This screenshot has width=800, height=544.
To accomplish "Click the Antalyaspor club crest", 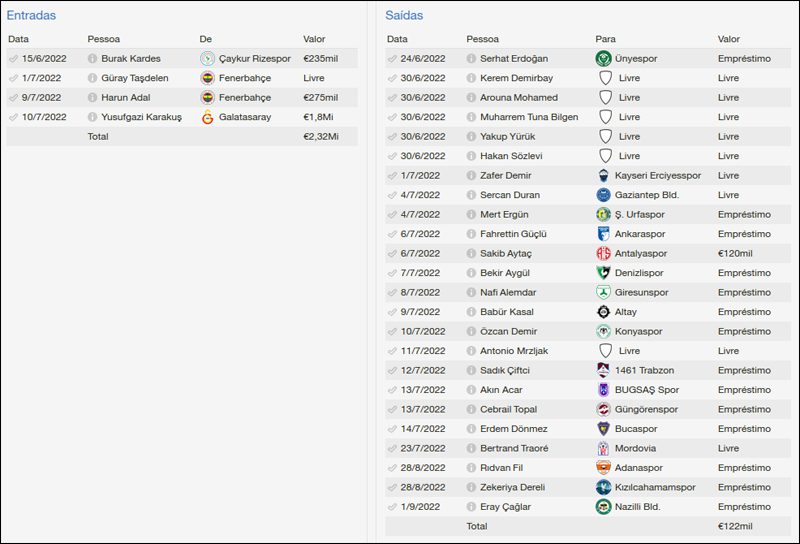I will 603,254.
